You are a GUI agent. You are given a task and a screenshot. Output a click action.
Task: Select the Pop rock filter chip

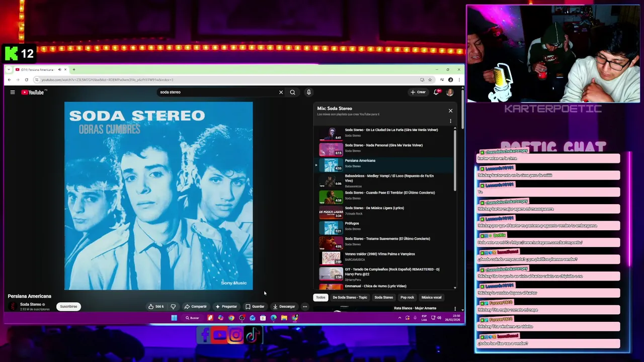[407, 297]
